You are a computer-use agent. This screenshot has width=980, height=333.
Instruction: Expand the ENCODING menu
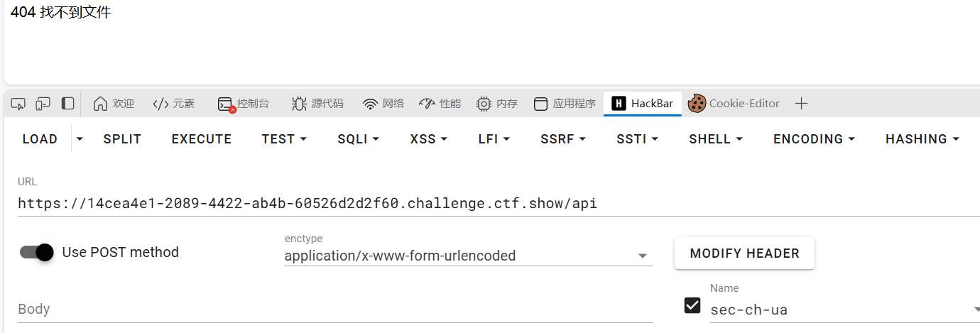point(814,139)
